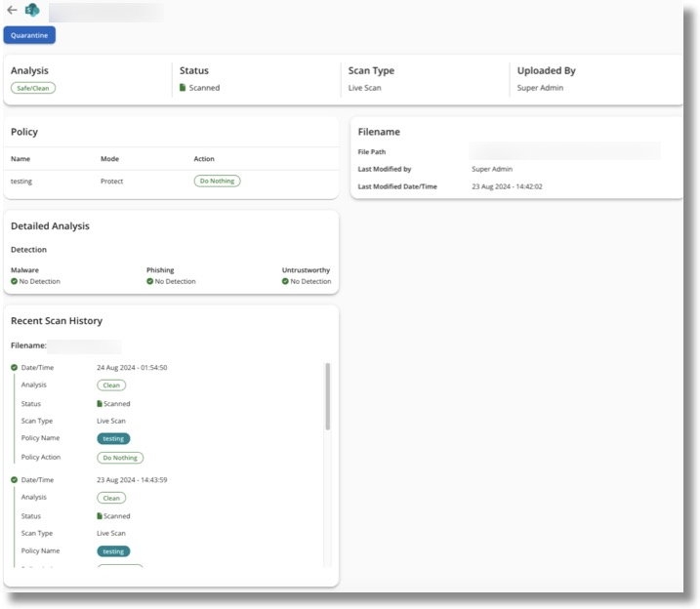
Task: Click the Clean badge in 24 Aug scan
Action: (x=111, y=386)
